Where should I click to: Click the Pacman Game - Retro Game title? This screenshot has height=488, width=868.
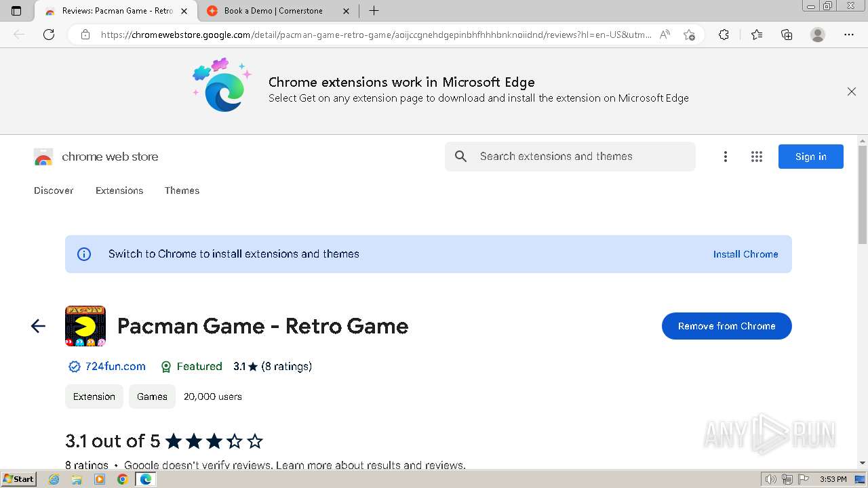262,326
